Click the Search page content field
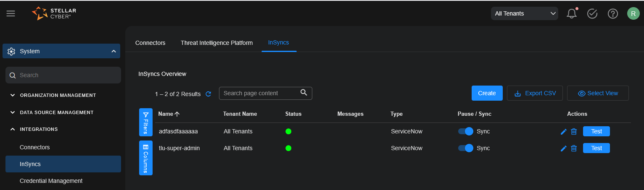 click(261, 93)
